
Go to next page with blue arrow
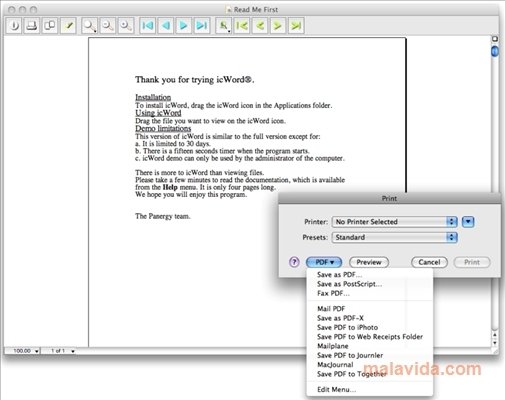point(183,25)
